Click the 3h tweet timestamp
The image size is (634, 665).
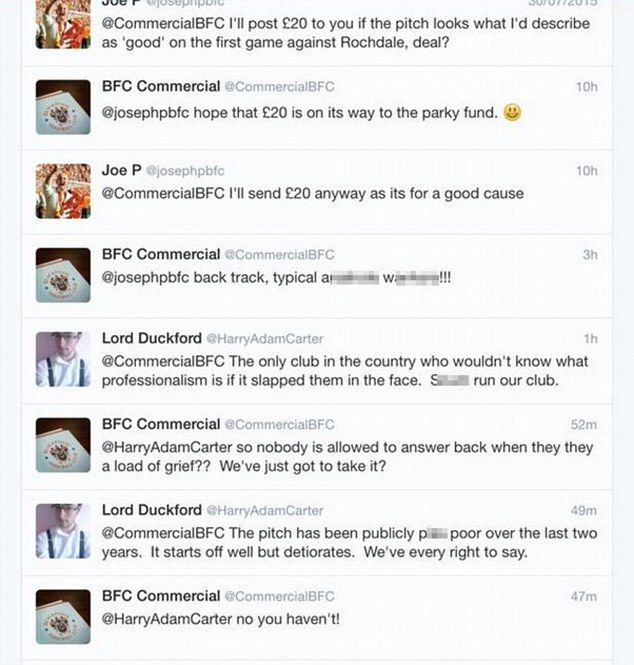[x=590, y=255]
